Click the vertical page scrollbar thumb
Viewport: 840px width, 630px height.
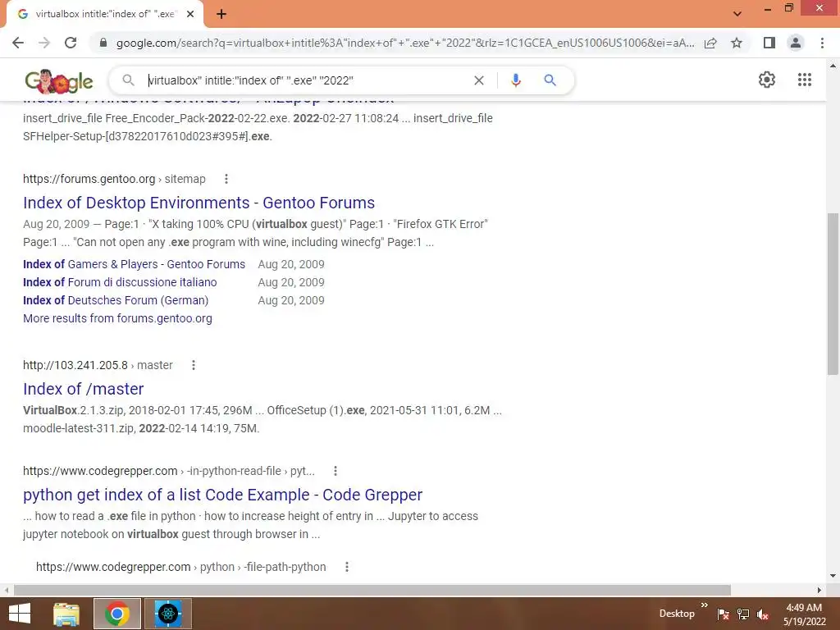833,294
